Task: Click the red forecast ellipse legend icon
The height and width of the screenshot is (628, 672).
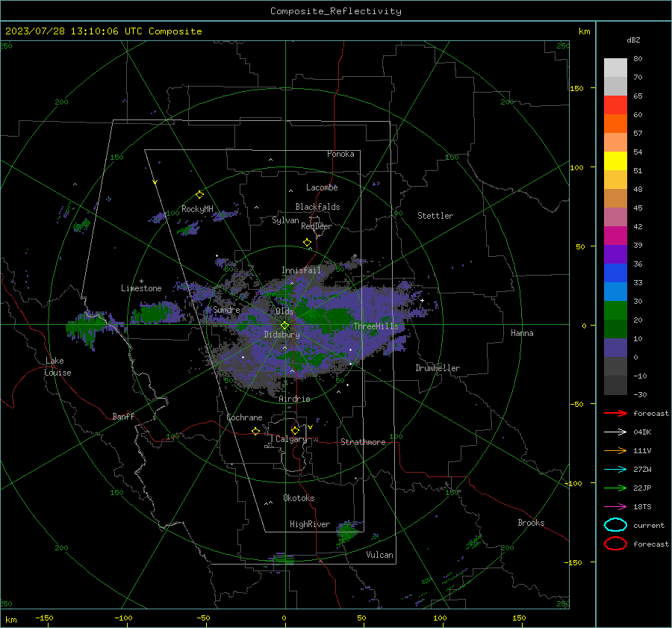Action: [615, 544]
